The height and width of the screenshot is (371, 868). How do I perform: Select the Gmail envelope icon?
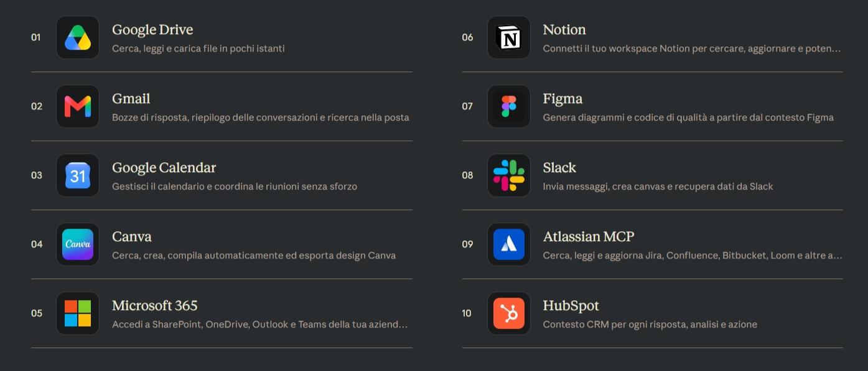tap(78, 106)
